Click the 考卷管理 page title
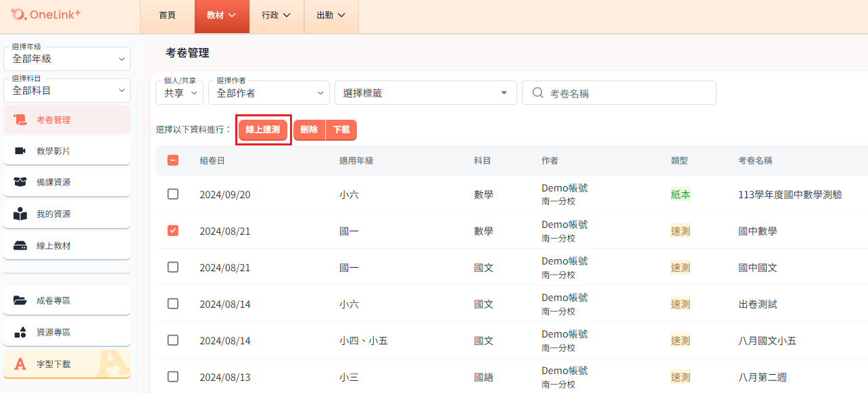 [x=187, y=52]
